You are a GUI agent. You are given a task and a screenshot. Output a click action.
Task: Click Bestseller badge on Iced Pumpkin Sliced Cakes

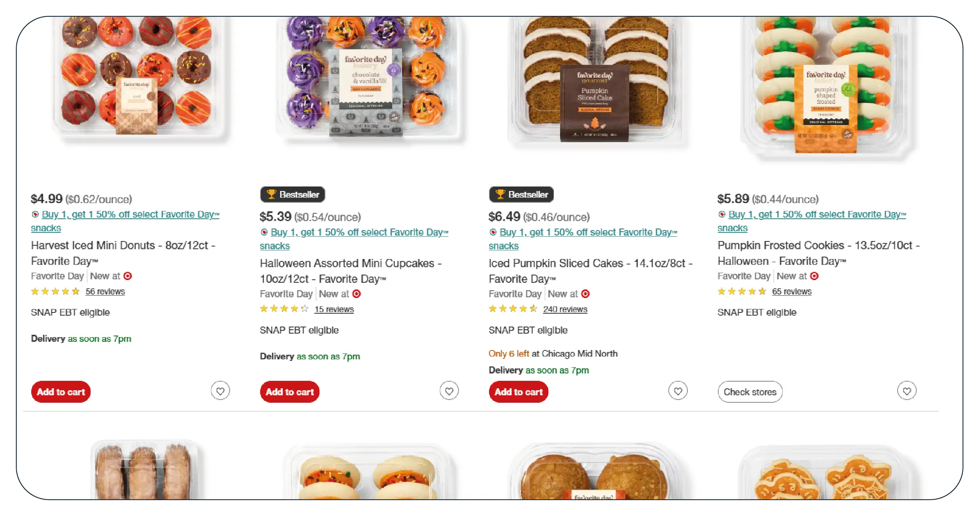521,195
